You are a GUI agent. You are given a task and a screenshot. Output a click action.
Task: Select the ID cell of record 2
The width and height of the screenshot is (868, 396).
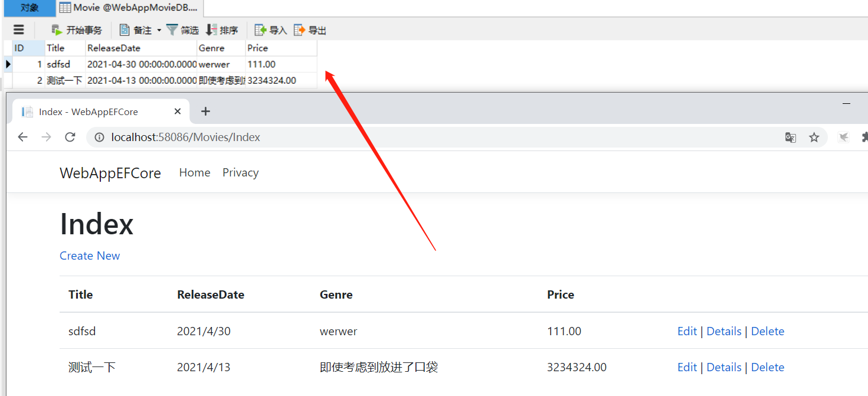tap(28, 80)
